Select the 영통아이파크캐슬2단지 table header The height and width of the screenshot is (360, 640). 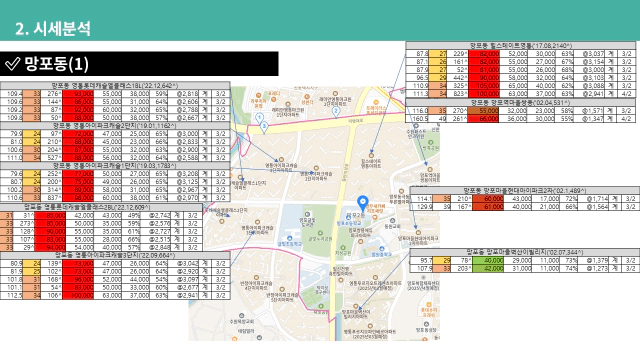click(x=115, y=126)
